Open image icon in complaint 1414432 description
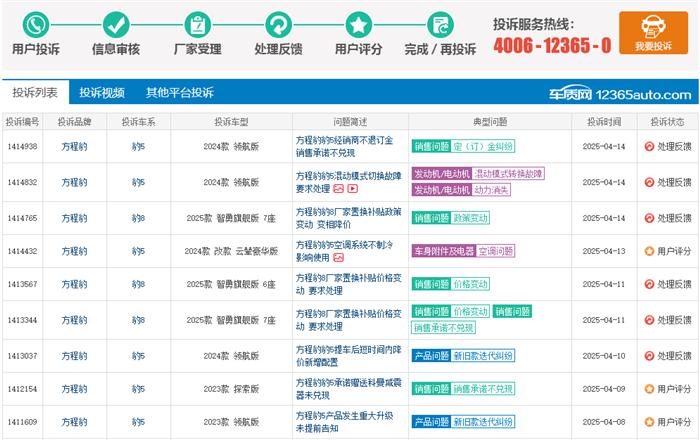Viewport: 700px width, 440px height. click(x=338, y=257)
